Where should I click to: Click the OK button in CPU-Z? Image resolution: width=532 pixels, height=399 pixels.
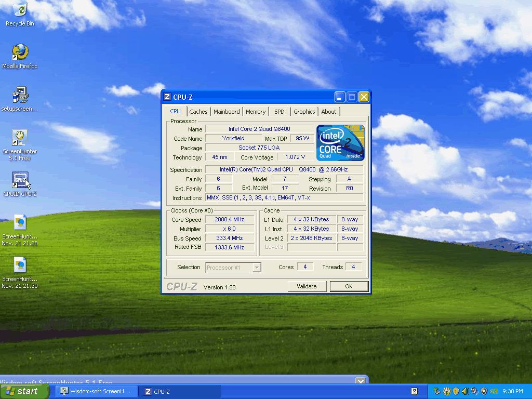pyautogui.click(x=349, y=286)
